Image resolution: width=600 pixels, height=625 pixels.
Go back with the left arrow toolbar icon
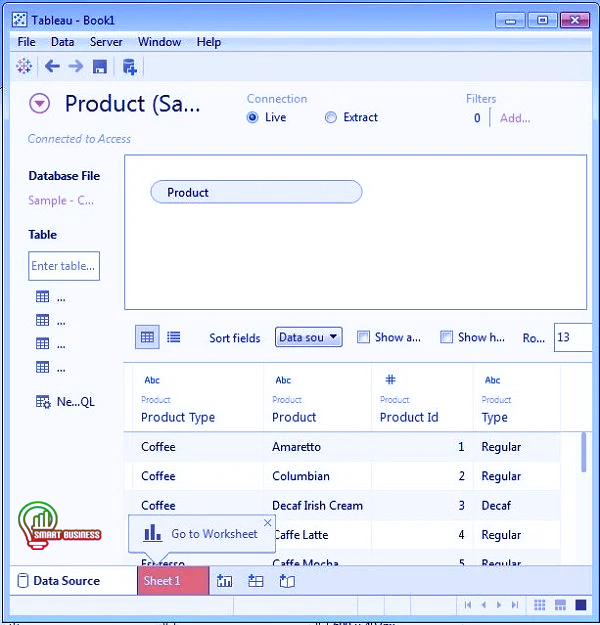tap(52, 66)
